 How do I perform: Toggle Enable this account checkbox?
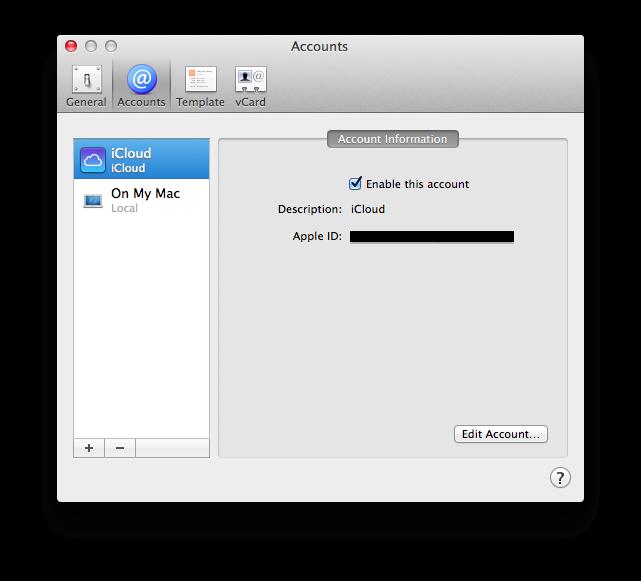point(355,184)
